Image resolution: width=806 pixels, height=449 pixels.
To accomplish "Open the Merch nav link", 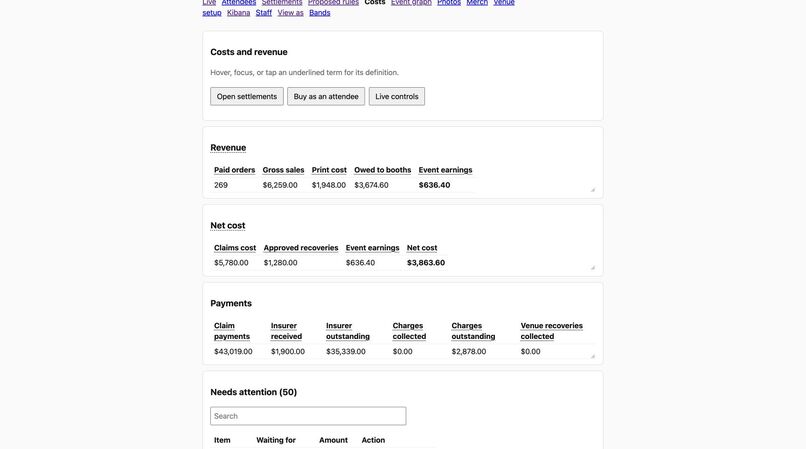I will click(477, 3).
